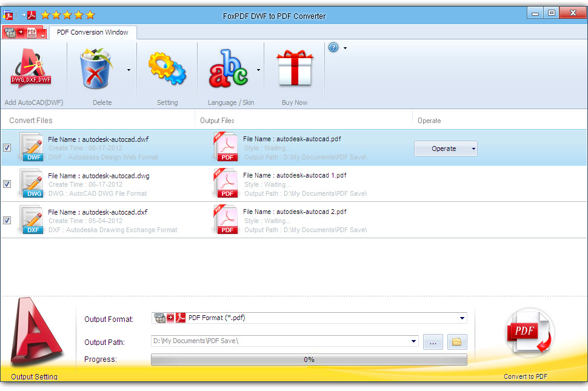Expand the Language / Skin dropdown arrow
The height and width of the screenshot is (391, 588).
pyautogui.click(x=258, y=70)
